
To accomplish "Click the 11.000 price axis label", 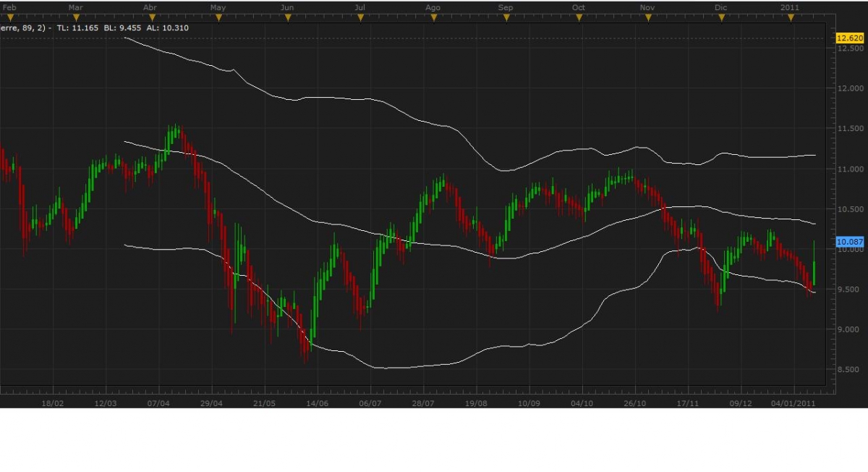I will 849,169.
